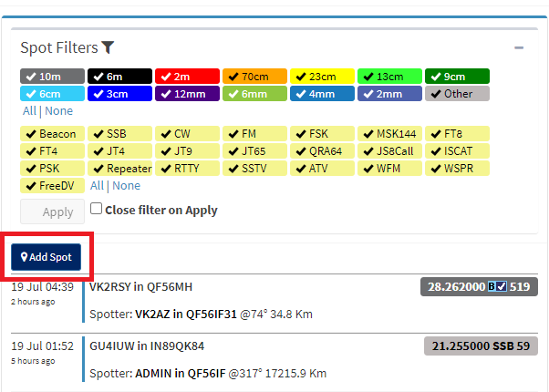Toggle the 23cm band filter

321,77
